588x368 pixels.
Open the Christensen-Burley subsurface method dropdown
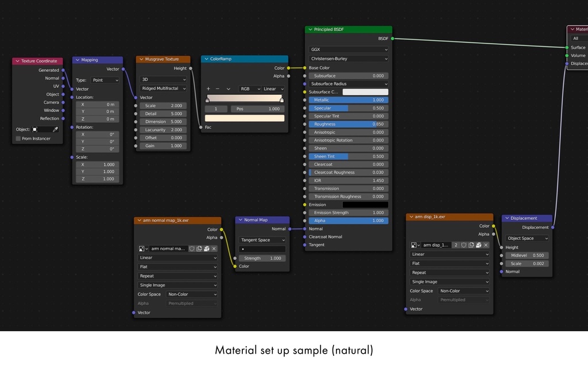pos(349,59)
